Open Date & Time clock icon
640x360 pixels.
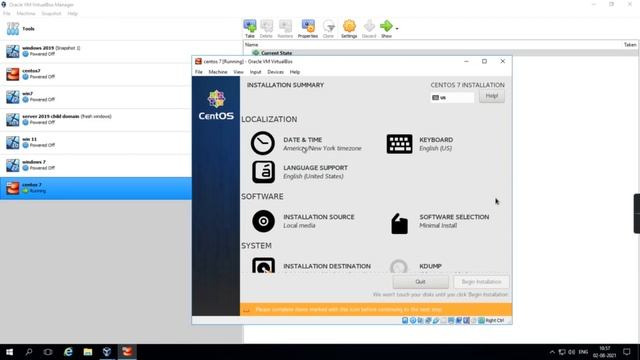(x=262, y=143)
